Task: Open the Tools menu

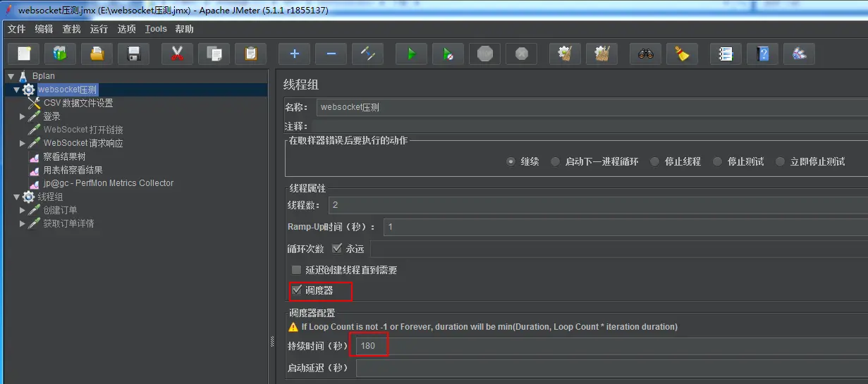Action: pos(156,29)
